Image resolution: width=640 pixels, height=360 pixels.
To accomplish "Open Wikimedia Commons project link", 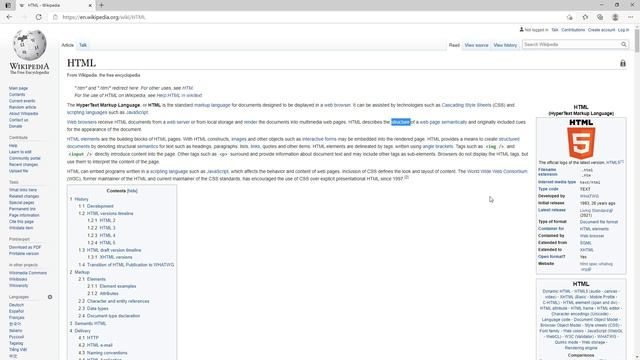I will [x=28, y=273].
